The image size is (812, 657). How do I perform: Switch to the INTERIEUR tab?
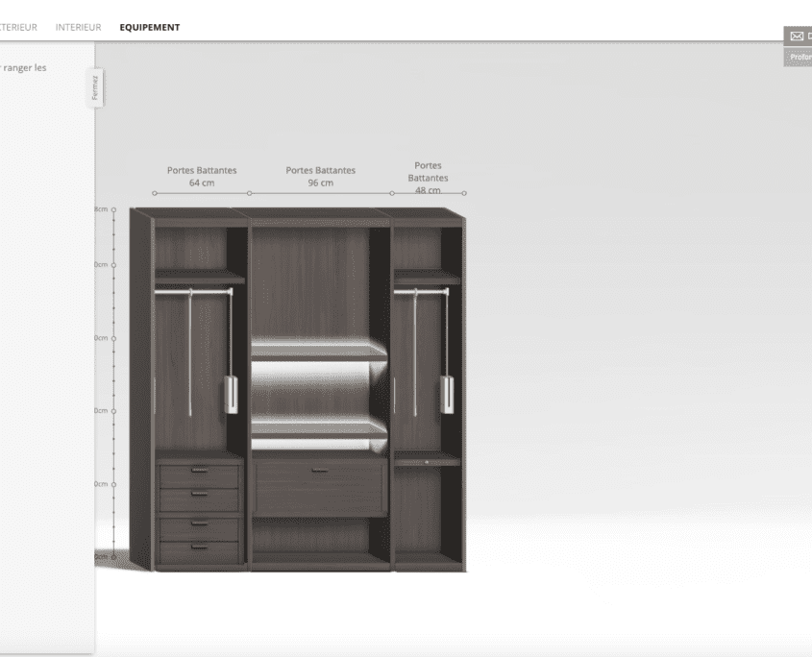tap(78, 27)
